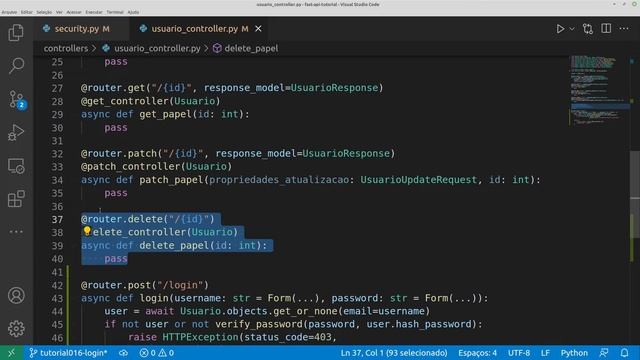Viewport: 640px width, 360px height.
Task: Click UsuarioResponse on line 27
Action: tap(334, 88)
